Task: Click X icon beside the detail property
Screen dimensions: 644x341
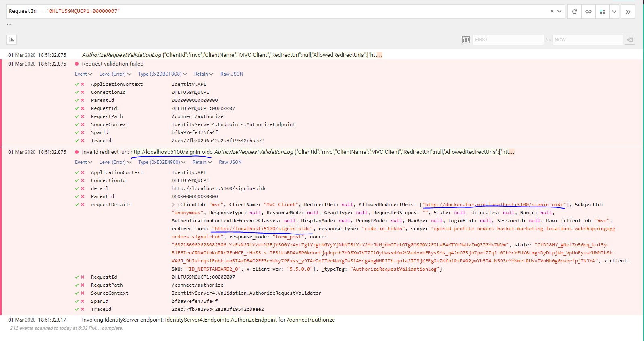Action: click(x=83, y=188)
